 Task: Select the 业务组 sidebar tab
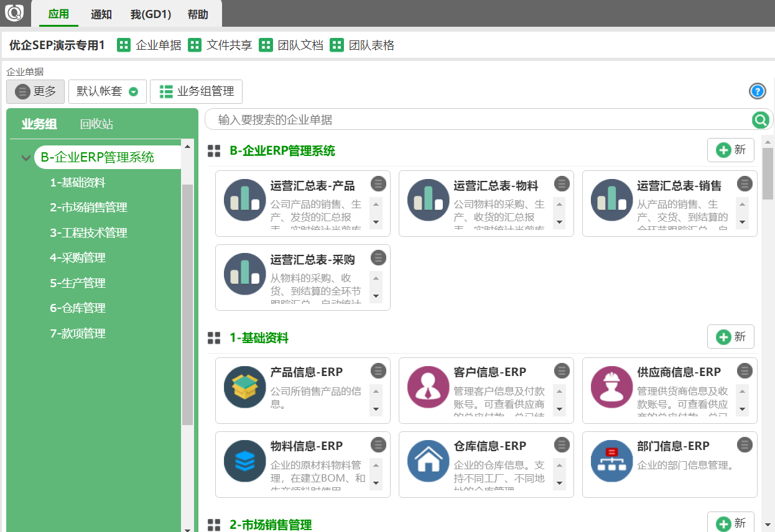tap(39, 124)
